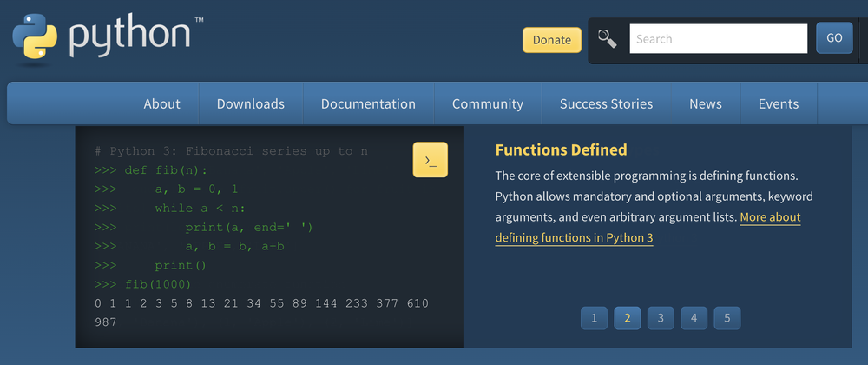Switch to slide 1
Image resolution: width=868 pixels, height=365 pixels.
[x=594, y=318]
